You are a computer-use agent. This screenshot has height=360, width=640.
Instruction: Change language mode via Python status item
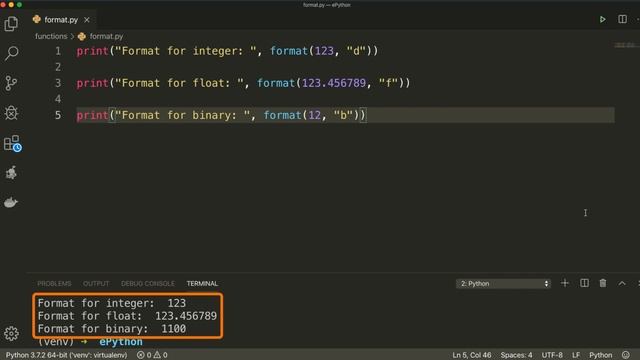click(x=600, y=355)
